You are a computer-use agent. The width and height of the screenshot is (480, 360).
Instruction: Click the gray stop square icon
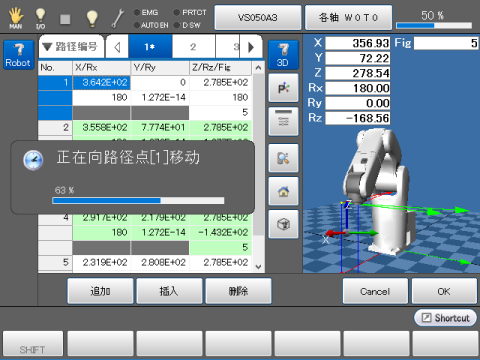pyautogui.click(x=65, y=19)
